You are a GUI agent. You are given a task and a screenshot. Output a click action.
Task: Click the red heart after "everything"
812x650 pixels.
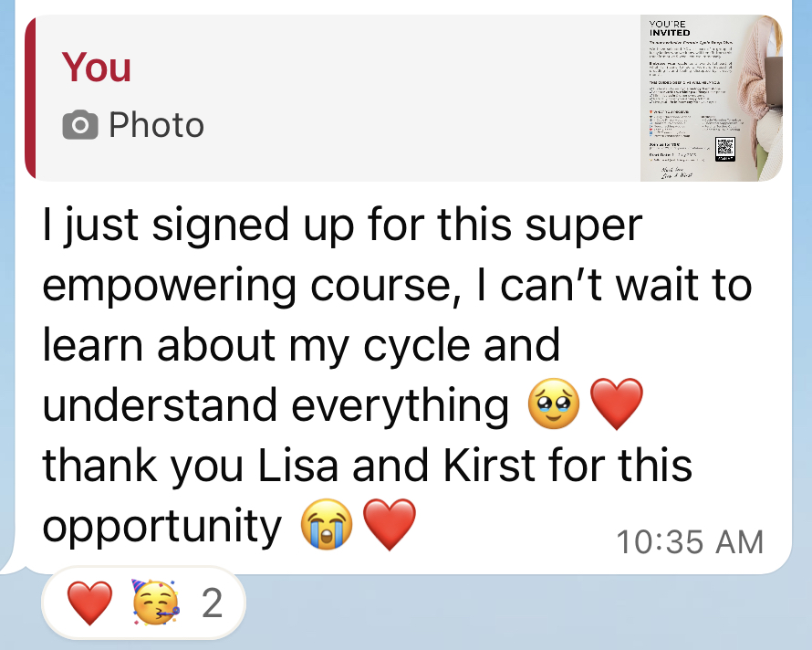[x=618, y=404]
